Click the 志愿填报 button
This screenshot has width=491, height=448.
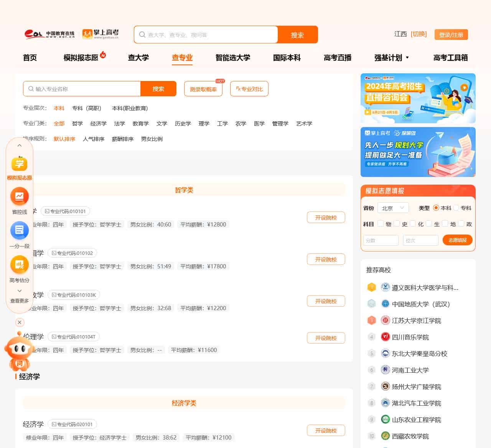coord(457,240)
